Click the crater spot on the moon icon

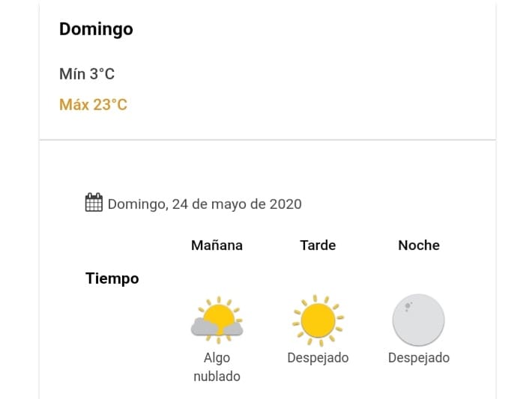(408, 306)
